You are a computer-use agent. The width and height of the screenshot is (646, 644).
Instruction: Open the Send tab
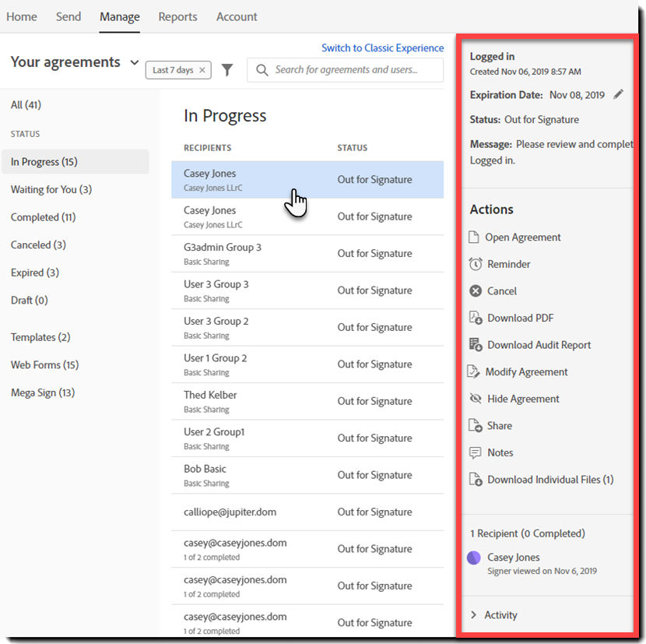tap(68, 16)
